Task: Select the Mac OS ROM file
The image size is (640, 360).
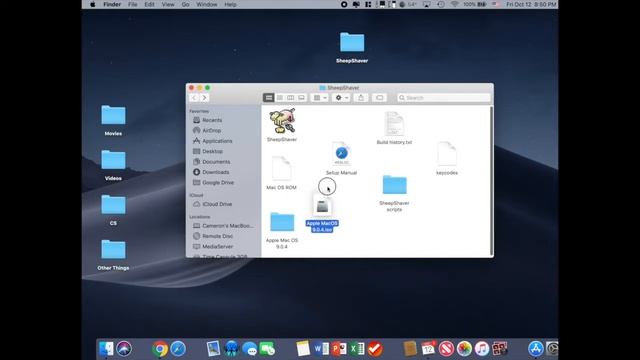Action: (282, 168)
